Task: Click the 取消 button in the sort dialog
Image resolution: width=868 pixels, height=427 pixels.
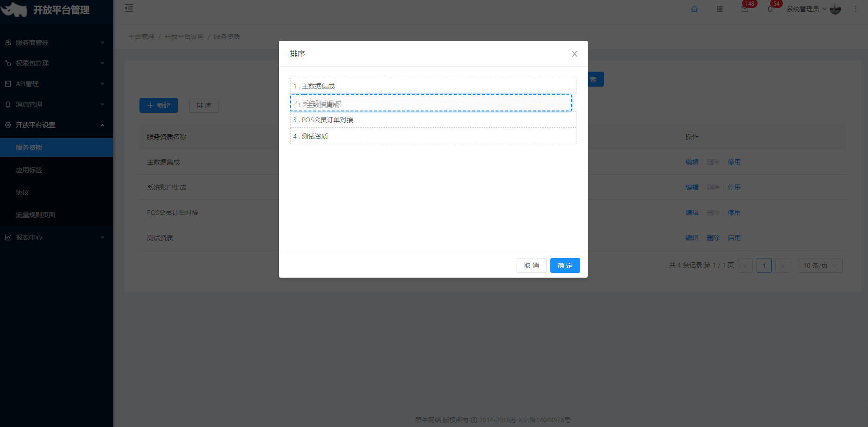Action: coord(532,265)
